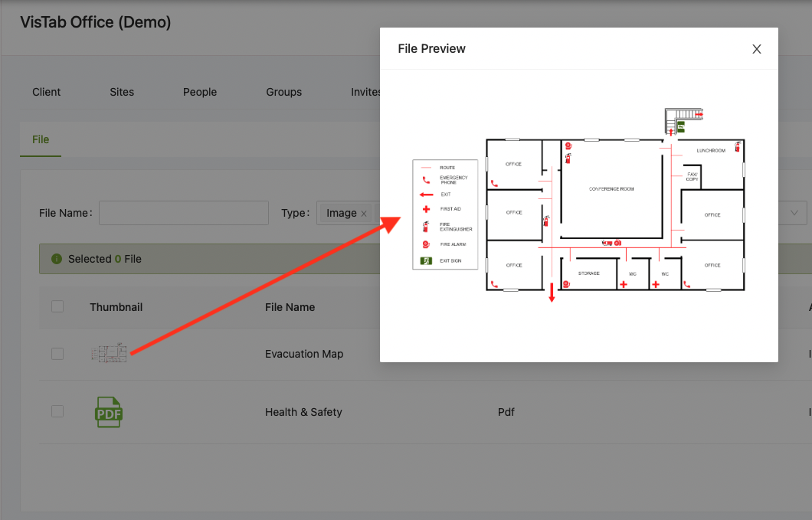Click the first aid cross in legend
The height and width of the screenshot is (520, 812).
point(426,209)
